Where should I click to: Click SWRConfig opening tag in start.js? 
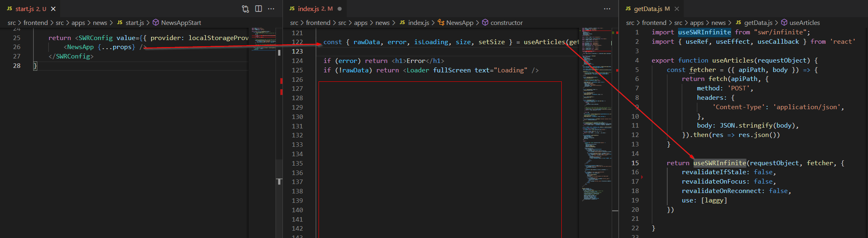tap(95, 38)
